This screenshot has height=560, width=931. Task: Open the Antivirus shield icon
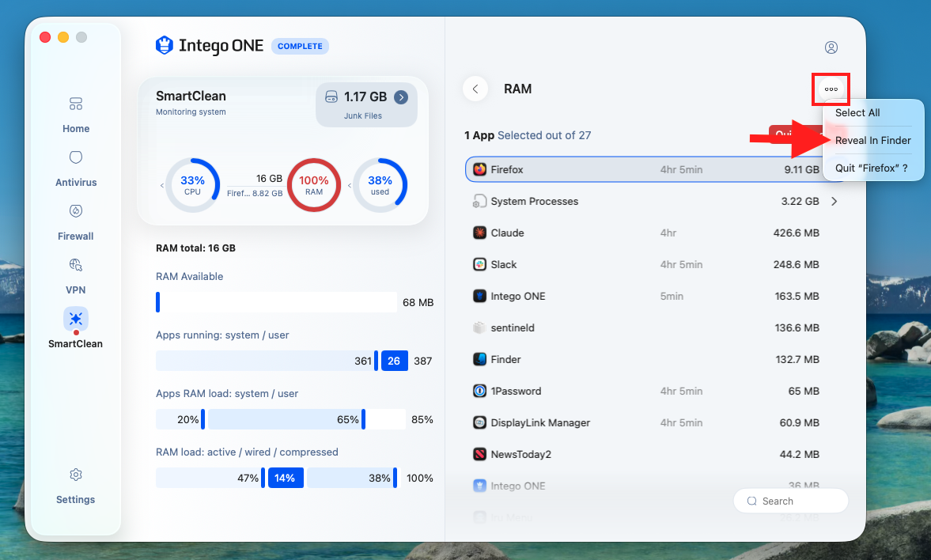coord(75,157)
